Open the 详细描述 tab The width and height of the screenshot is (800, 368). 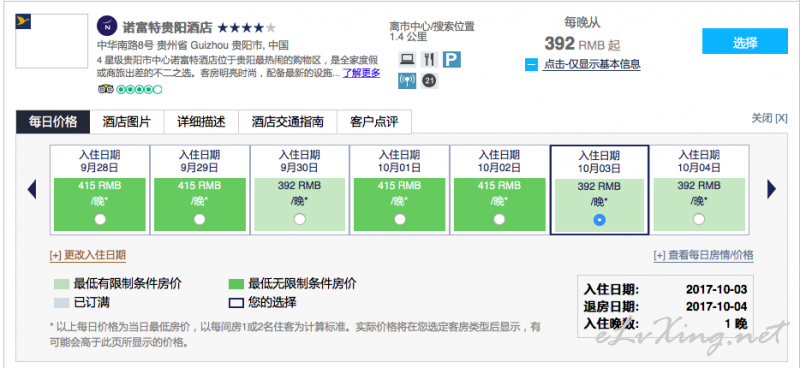point(201,122)
